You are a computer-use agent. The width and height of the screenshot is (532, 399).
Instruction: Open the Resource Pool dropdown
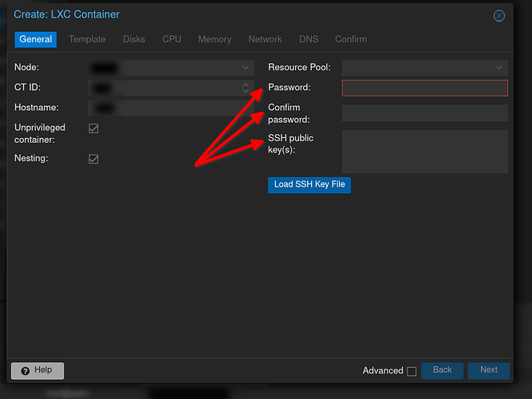tap(499, 68)
